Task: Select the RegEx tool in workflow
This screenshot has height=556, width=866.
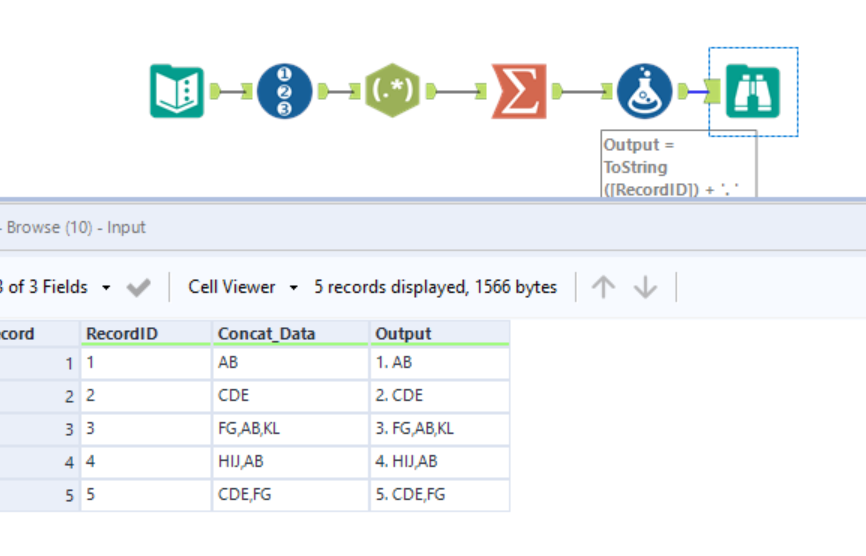Action: coord(393,91)
